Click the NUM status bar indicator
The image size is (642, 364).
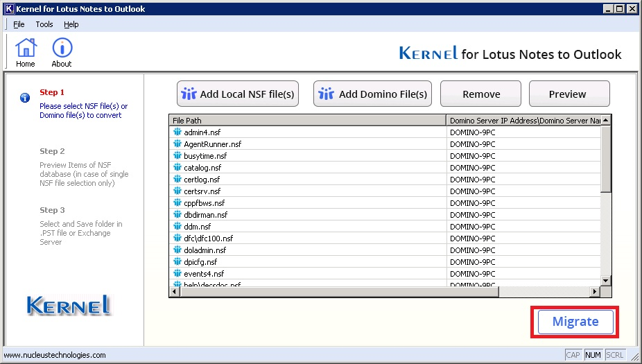(593, 355)
